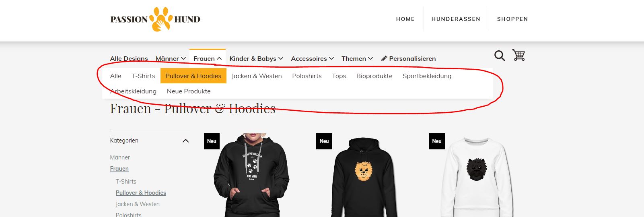
Task: Select Männer in sidebar categories
Action: point(120,157)
